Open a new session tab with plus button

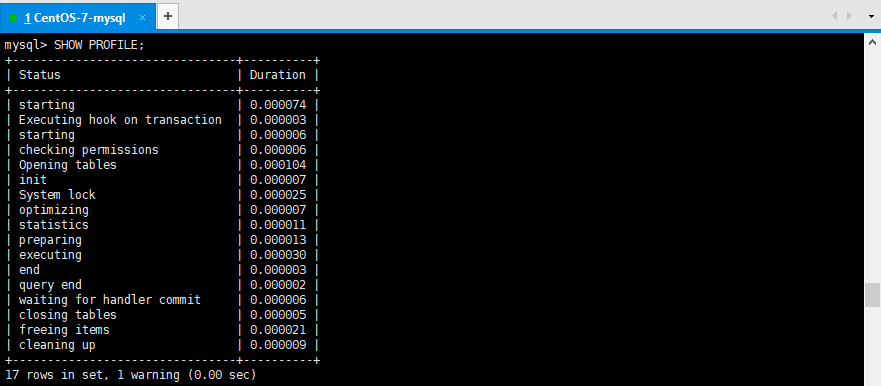(167, 16)
